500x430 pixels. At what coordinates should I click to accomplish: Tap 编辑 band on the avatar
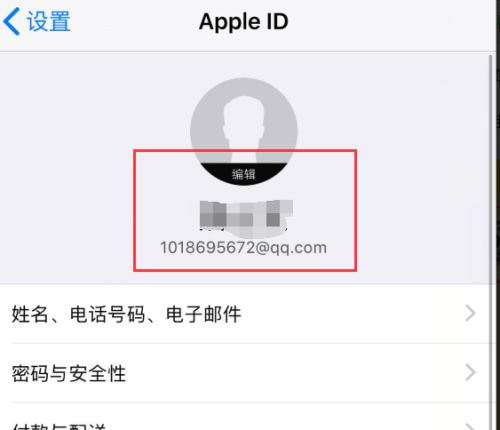244,174
